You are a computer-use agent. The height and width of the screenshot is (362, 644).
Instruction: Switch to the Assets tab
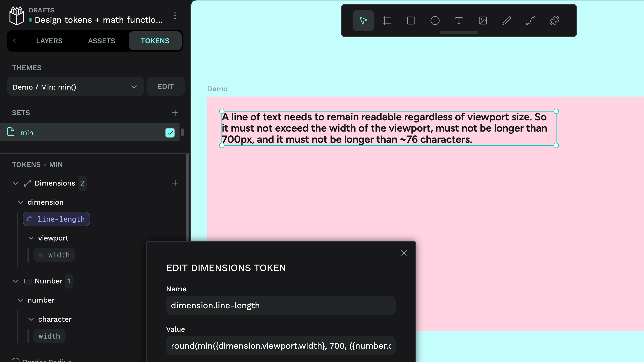coord(102,41)
